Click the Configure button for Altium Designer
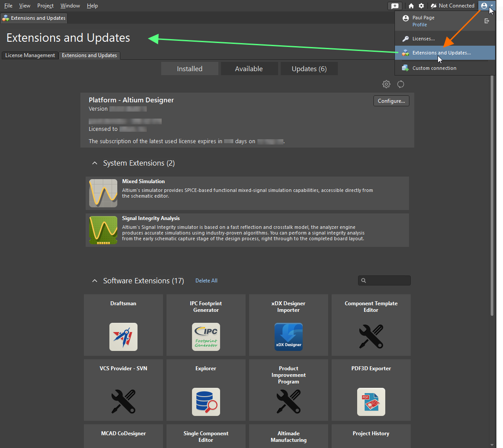 [391, 101]
